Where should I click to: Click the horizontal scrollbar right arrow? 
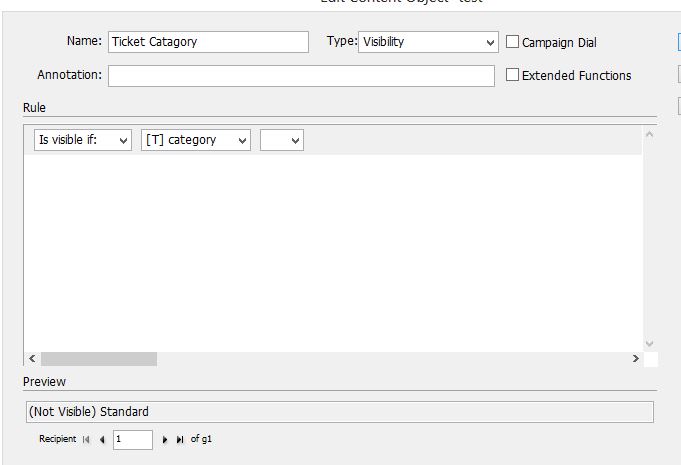point(635,359)
